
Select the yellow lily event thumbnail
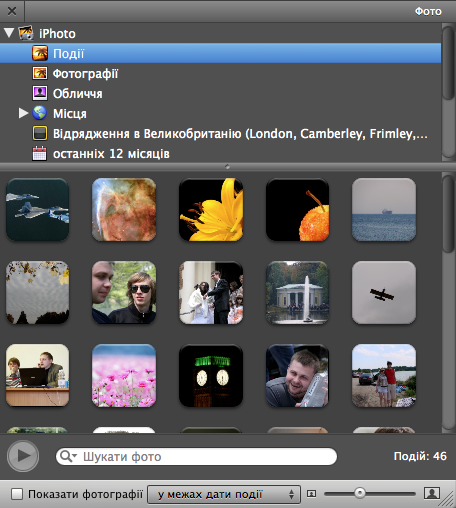pyautogui.click(x=211, y=209)
